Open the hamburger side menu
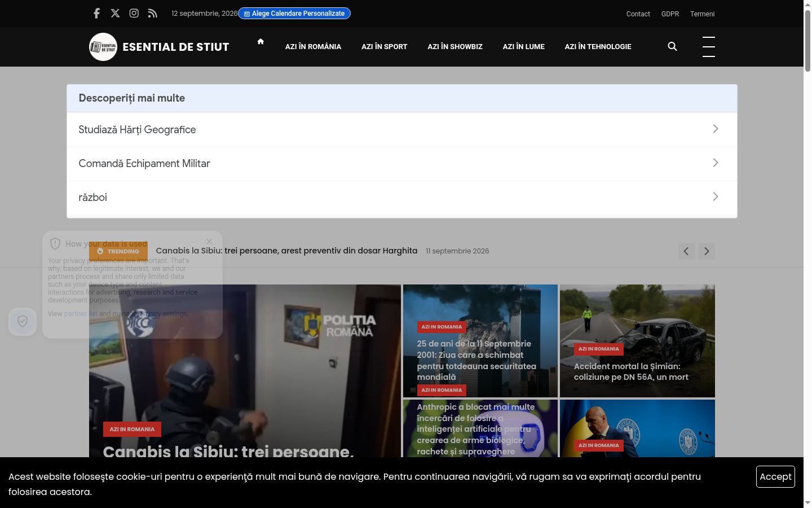812x508 pixels. coord(709,46)
